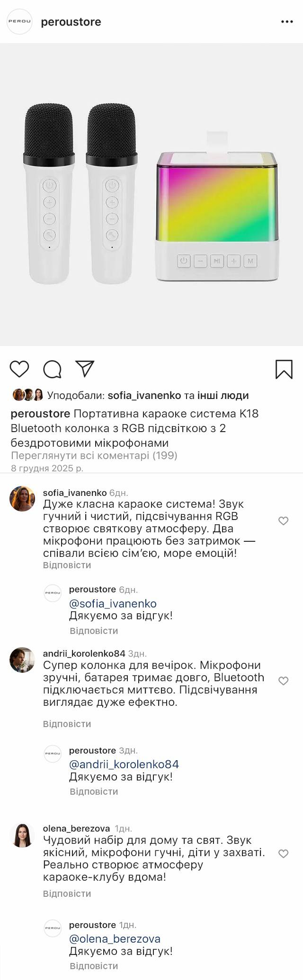Reply to andrii_korolenko84's comment
Image resolution: width=303 pixels, height=980 pixels.
pos(67,724)
